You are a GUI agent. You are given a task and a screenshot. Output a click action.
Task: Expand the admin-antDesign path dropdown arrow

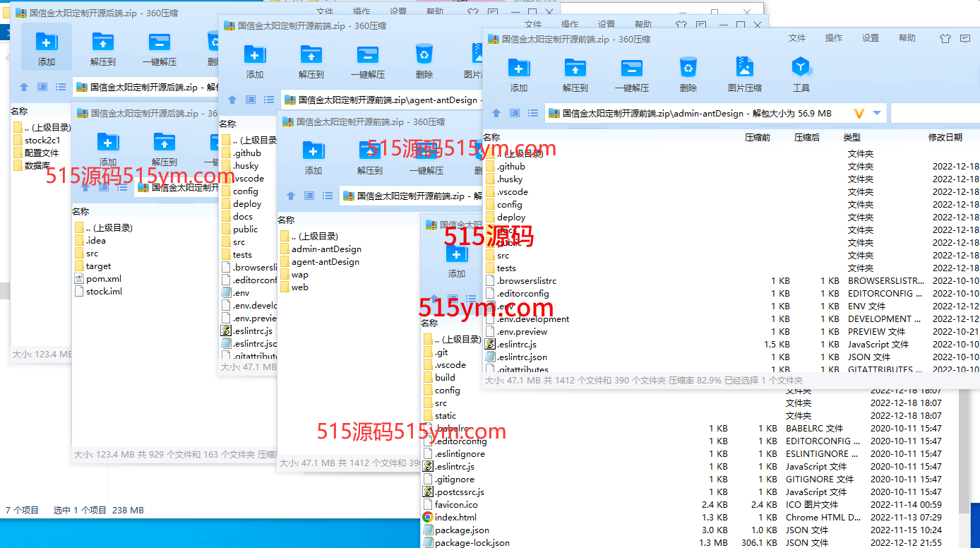click(x=877, y=113)
